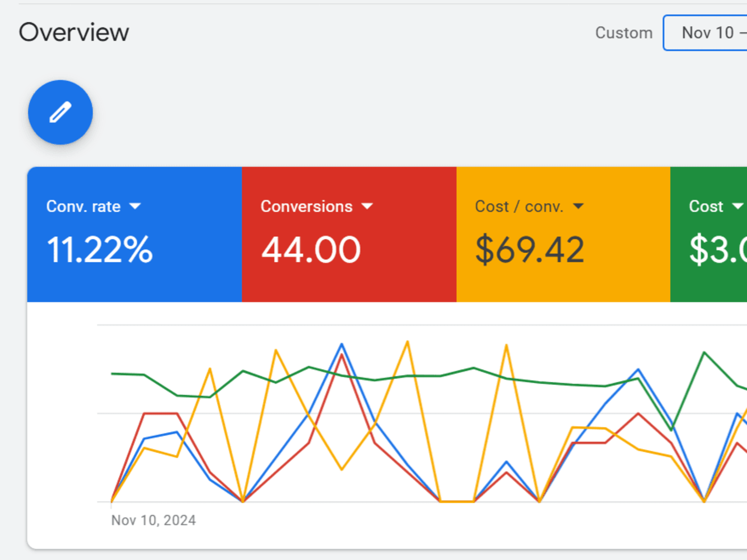Toggle the red Conversions scorecard
The width and height of the screenshot is (747, 560).
[349, 234]
